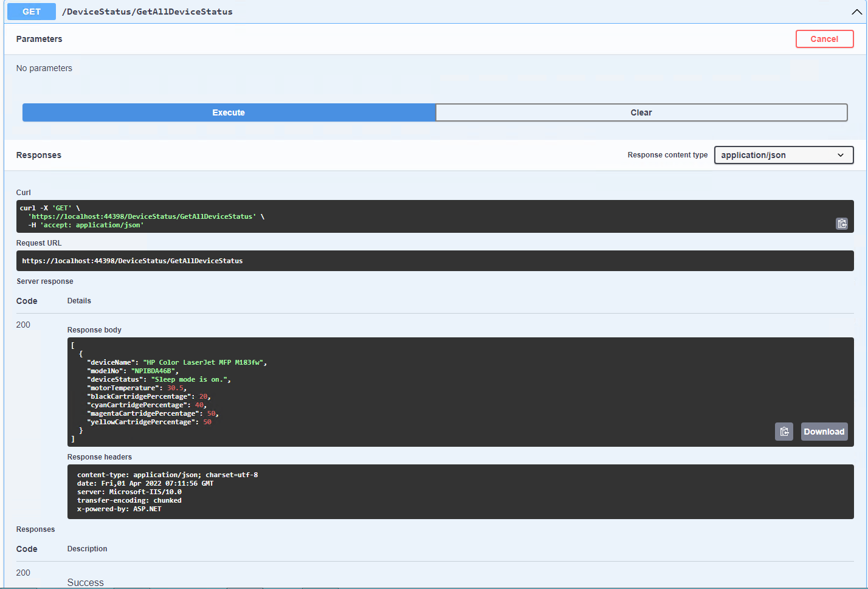868x589 pixels.
Task: Click the Success description text
Action: [x=85, y=582]
